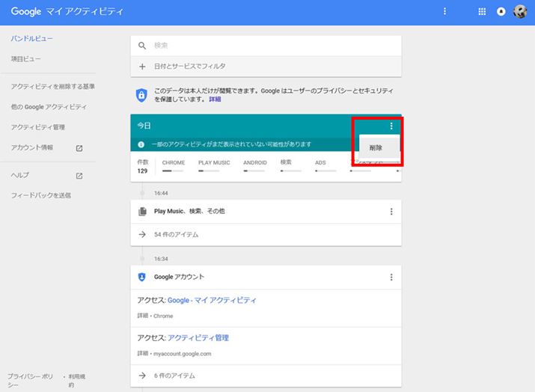Open the account profile avatar
This screenshot has height=392, width=535.
click(x=520, y=12)
